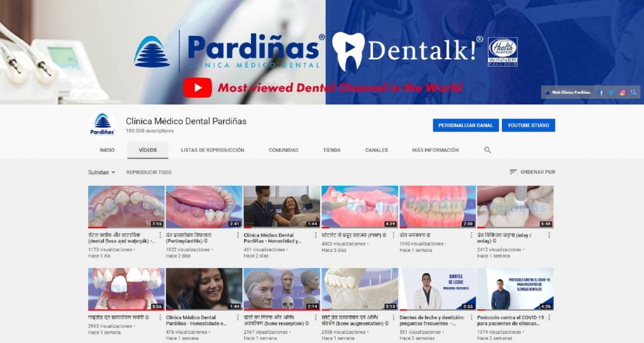The image size is (644, 343).
Task: Open options menu for Dientes de leche video
Action: click(x=471, y=318)
